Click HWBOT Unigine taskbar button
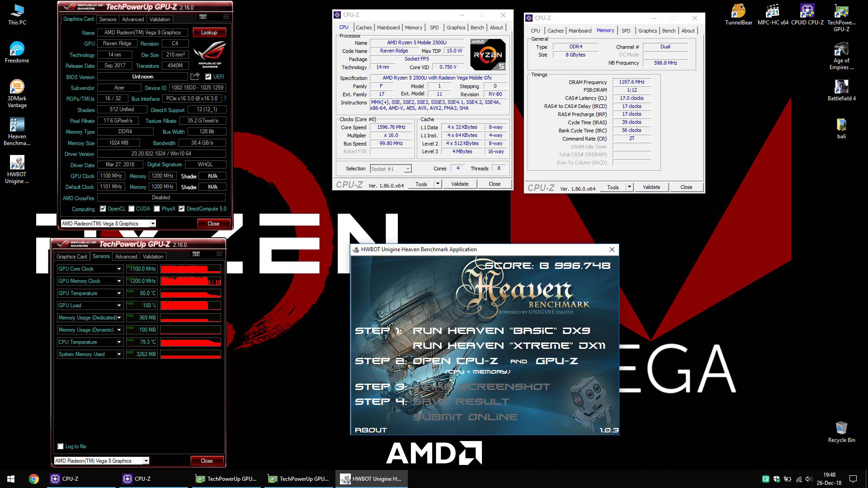This screenshot has height=488, width=868. (371, 479)
